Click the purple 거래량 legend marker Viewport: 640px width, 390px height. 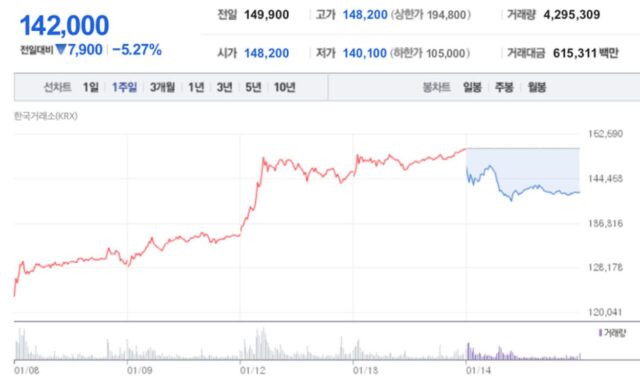[600, 333]
